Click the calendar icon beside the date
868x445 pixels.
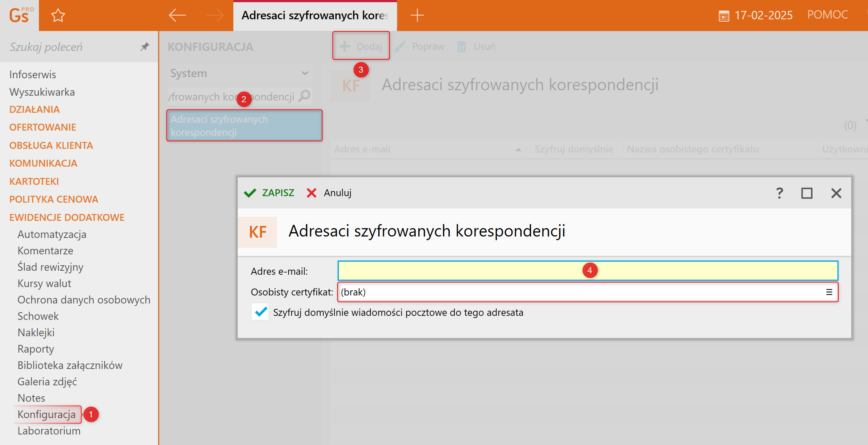click(723, 16)
